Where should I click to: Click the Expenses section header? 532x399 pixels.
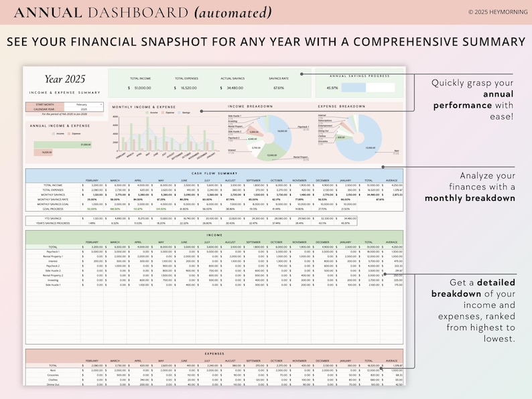pos(214,353)
